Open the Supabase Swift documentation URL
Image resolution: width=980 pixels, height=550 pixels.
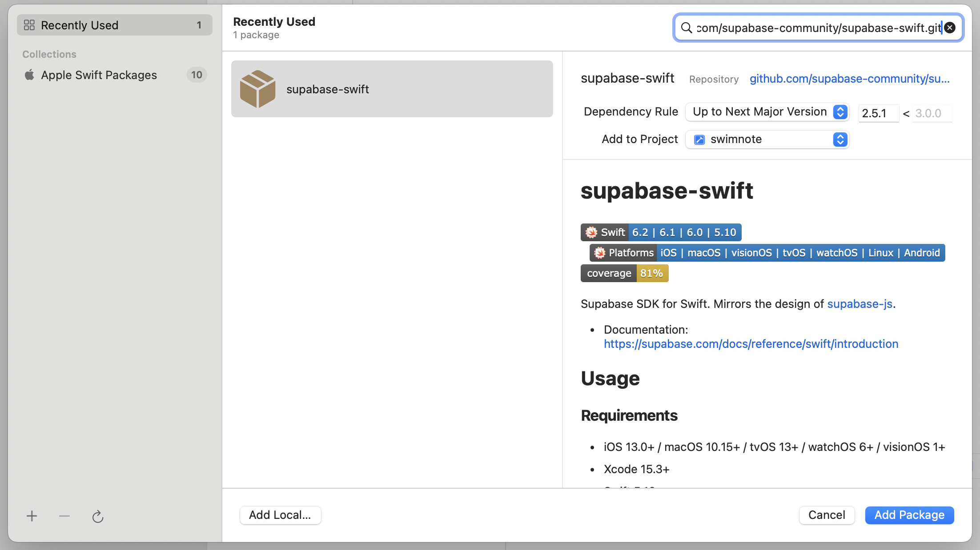click(751, 344)
